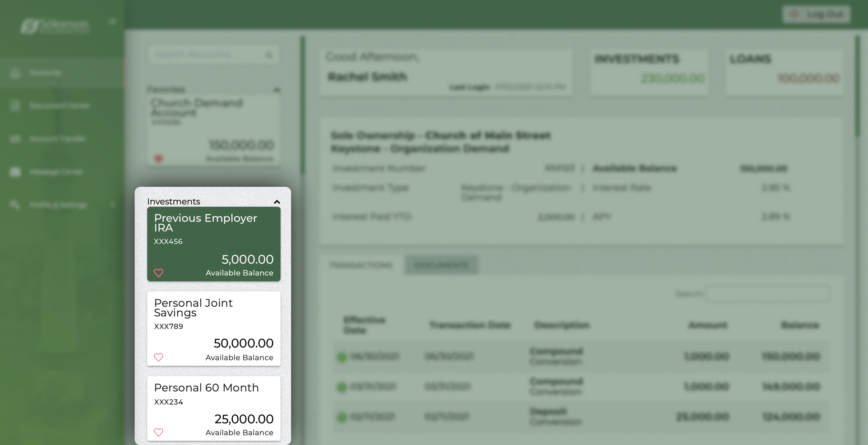
Task: Click the 25,000.00 available balance
Action: [244, 419]
